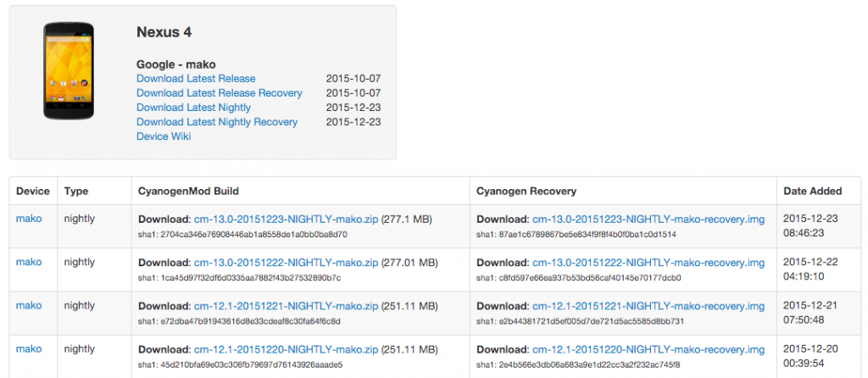The height and width of the screenshot is (378, 868).
Task: Download cm-12.1-20151220-NIGHTLY-mako.zip
Action: coord(287,350)
